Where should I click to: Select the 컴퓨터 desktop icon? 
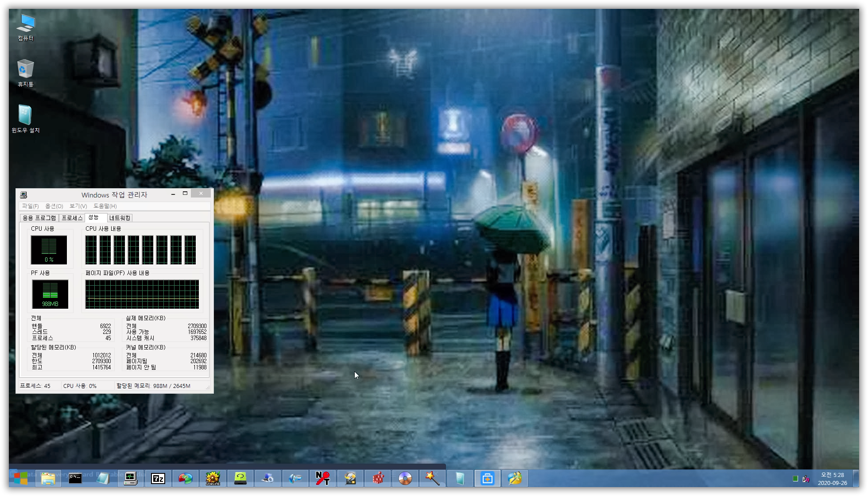(x=26, y=27)
